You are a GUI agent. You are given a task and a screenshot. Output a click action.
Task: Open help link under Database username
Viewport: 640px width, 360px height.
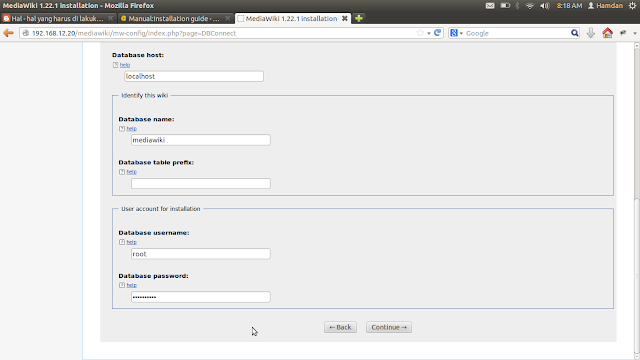[131, 242]
